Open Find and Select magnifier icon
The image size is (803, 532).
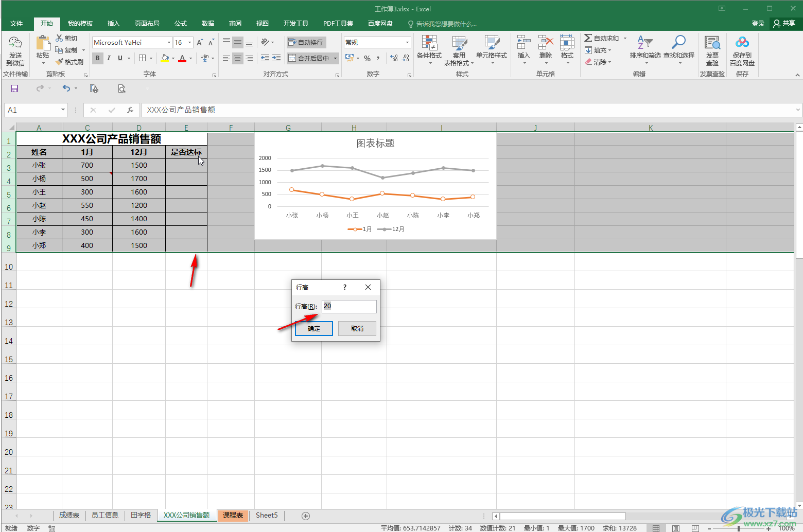tap(678, 42)
